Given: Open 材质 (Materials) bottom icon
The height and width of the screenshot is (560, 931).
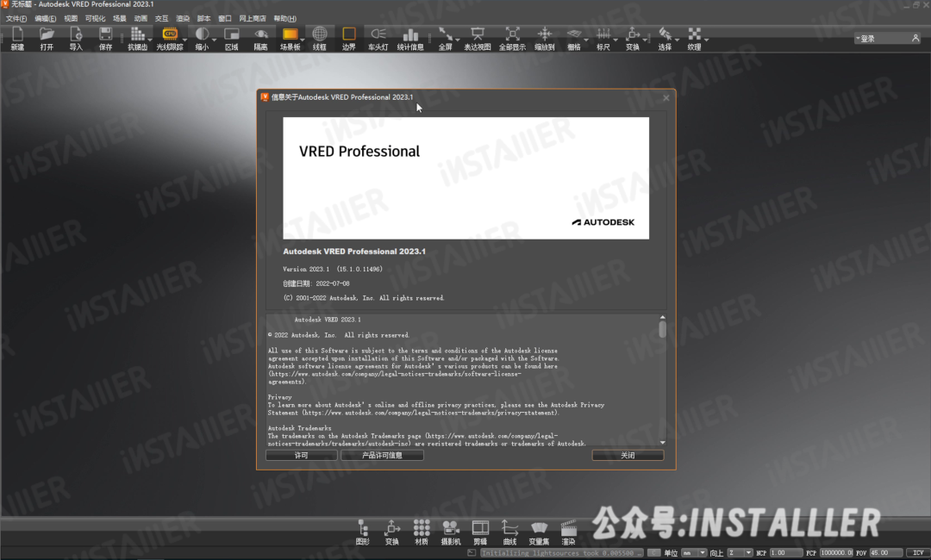Looking at the screenshot, I should (422, 532).
